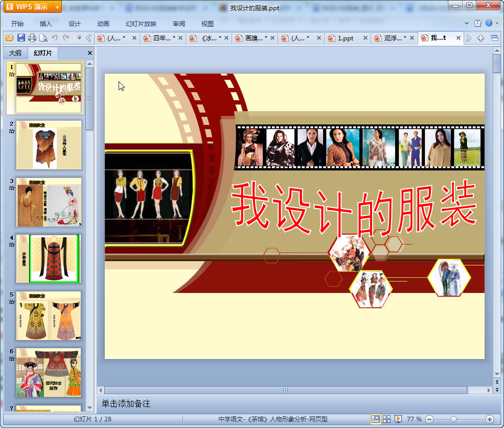Screen dimensions: 504x428
Task: Close the 1.ppt document tab
Action: click(x=365, y=38)
